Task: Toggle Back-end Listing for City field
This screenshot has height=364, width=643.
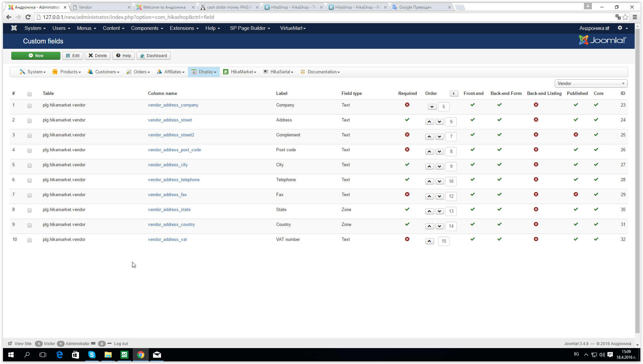Action: pyautogui.click(x=536, y=165)
